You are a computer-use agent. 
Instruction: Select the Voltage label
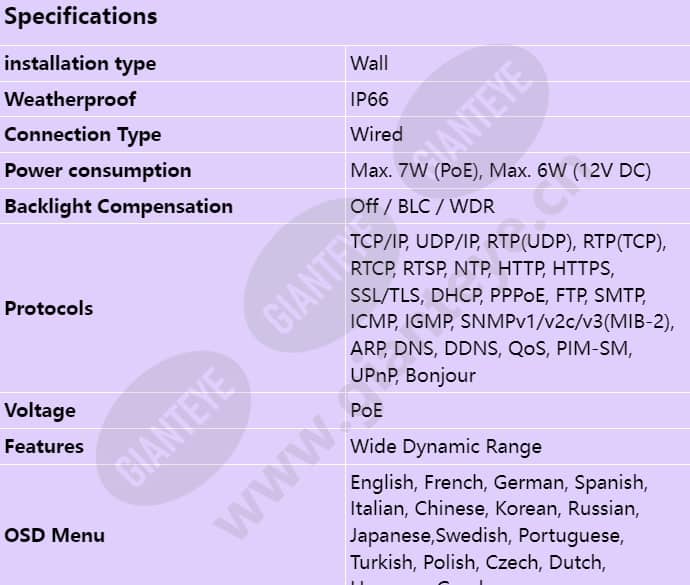tap(40, 411)
